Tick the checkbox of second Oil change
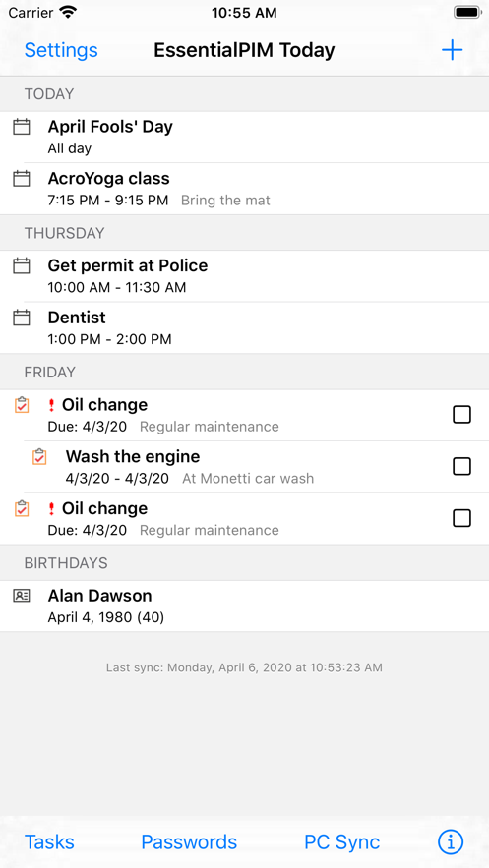The width and height of the screenshot is (489, 868). pyautogui.click(x=461, y=518)
